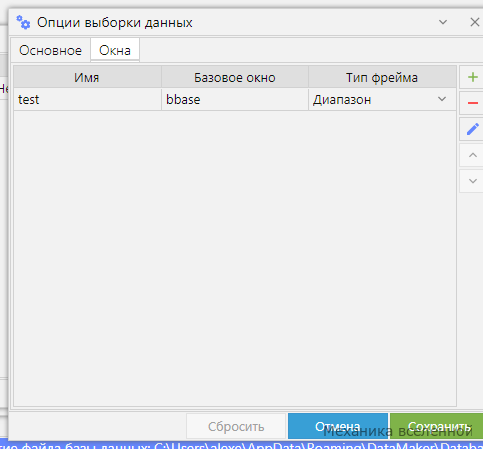Edit the window using pencil icon
The height and width of the screenshot is (449, 483).
tap(472, 129)
